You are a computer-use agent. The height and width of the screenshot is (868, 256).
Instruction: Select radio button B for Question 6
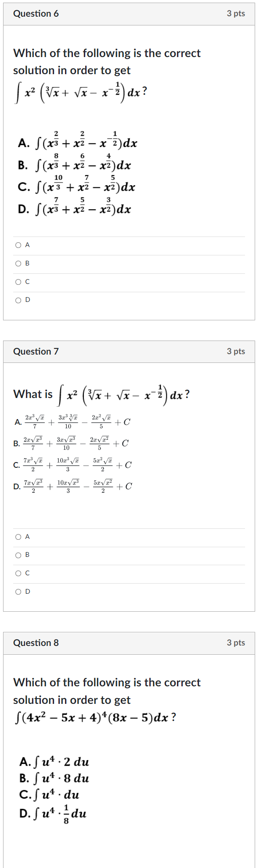18,263
